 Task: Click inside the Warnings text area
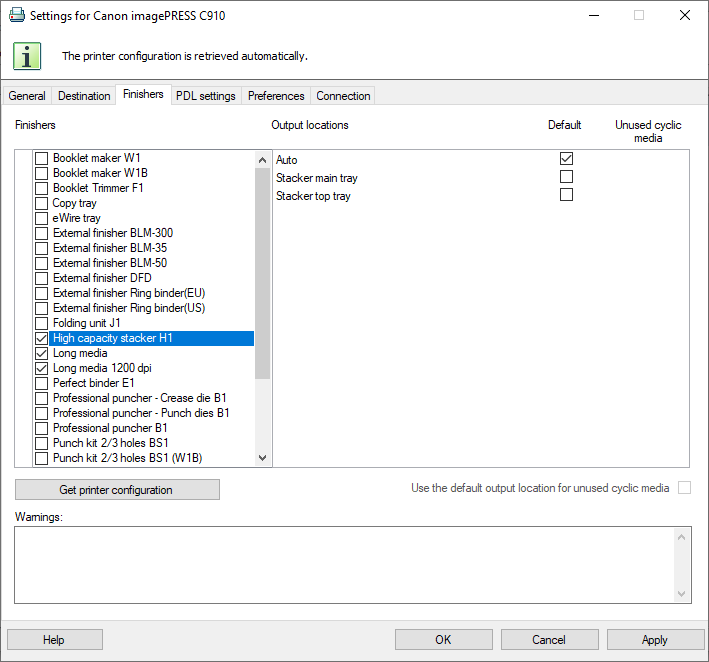tap(345, 565)
